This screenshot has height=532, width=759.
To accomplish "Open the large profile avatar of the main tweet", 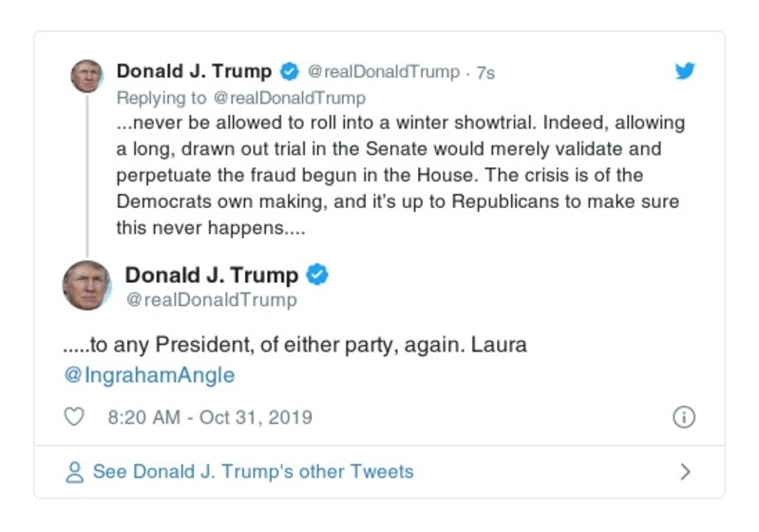I will (86, 286).
